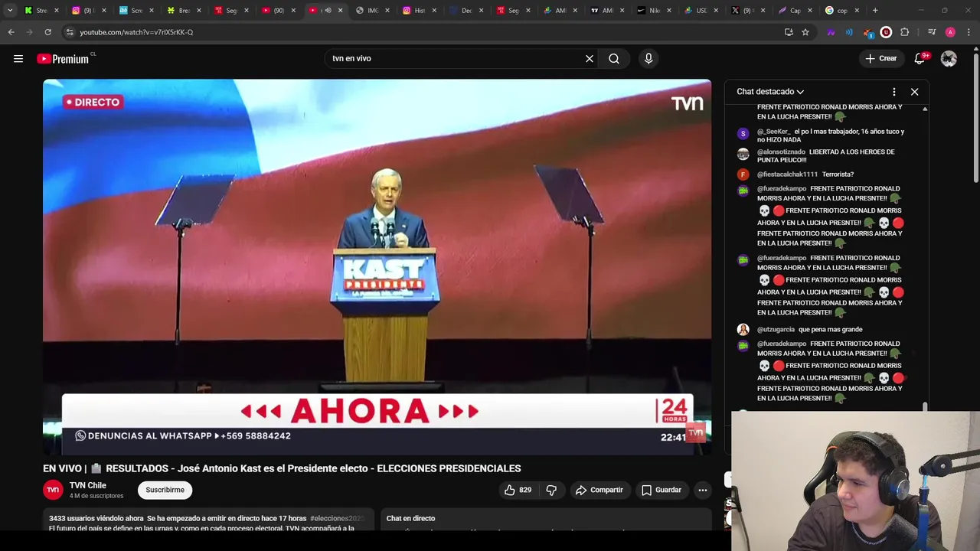Click the DIRECTO live badge on video
This screenshot has width=980, height=551.
(93, 102)
